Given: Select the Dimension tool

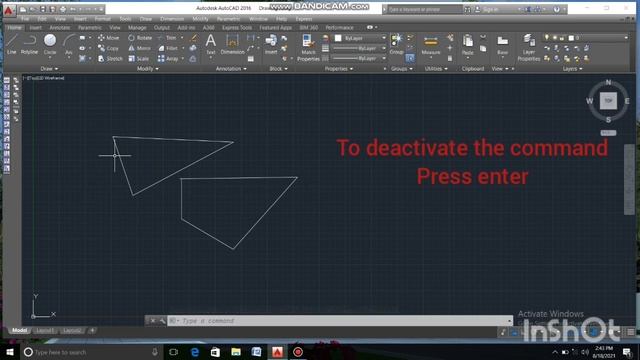Looking at the screenshot, I should 232,44.
